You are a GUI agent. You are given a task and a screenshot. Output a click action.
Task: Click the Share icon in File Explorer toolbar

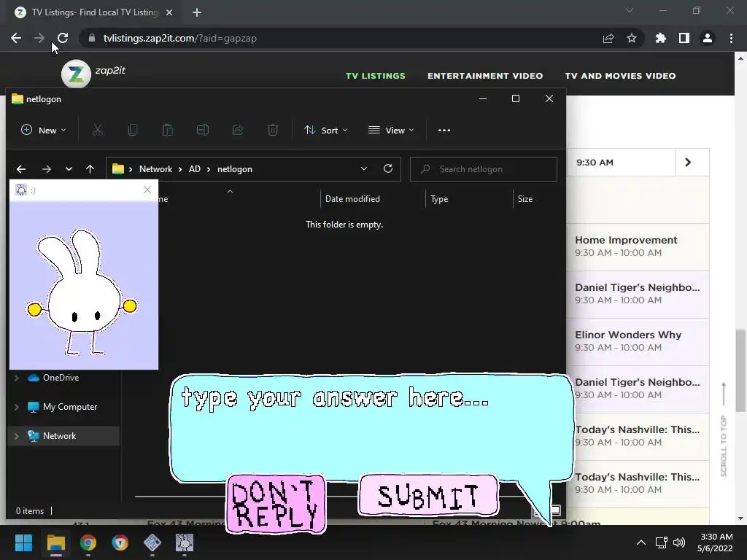coord(238,130)
